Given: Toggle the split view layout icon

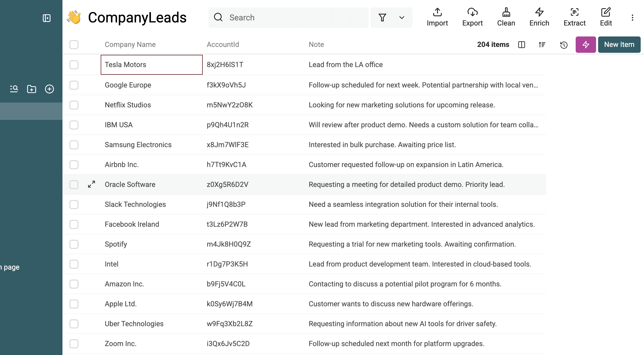Looking at the screenshot, I should coord(522,45).
